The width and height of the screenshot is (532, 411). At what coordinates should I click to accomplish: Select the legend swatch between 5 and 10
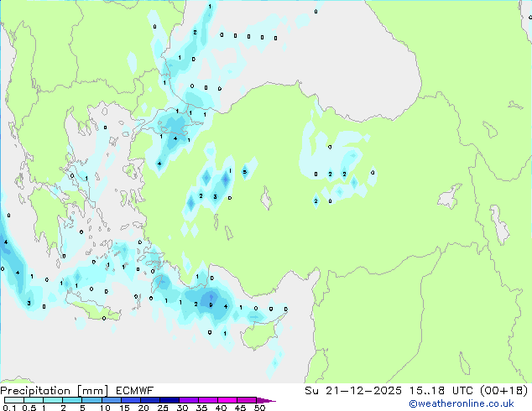click(91, 400)
